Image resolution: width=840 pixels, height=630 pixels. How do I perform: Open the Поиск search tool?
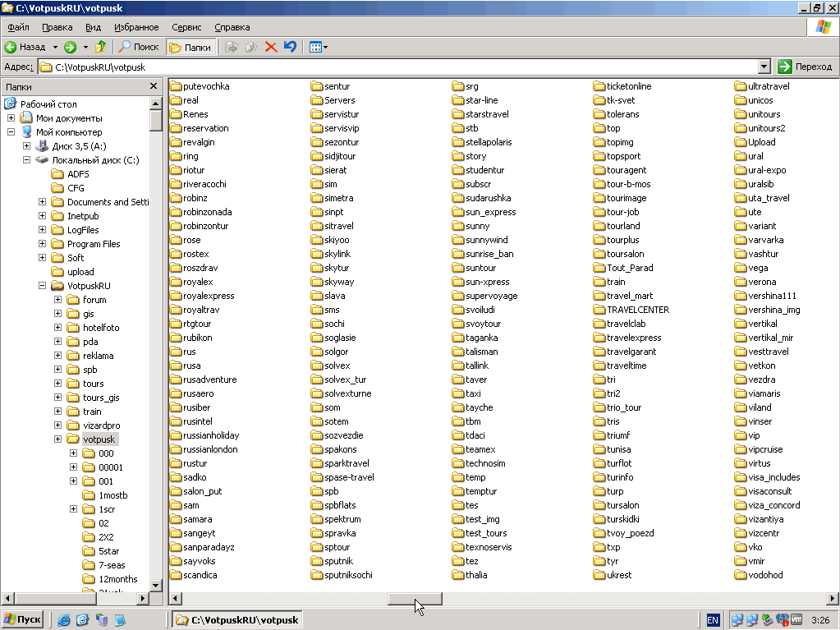click(140, 47)
